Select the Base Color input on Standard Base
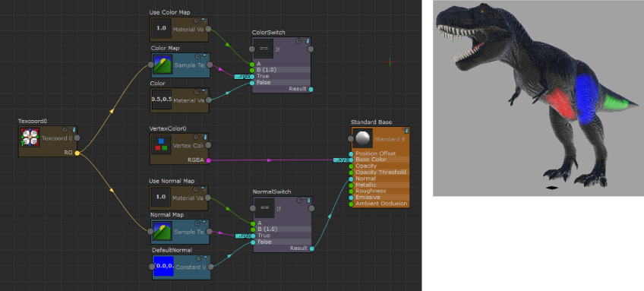 (x=380, y=160)
